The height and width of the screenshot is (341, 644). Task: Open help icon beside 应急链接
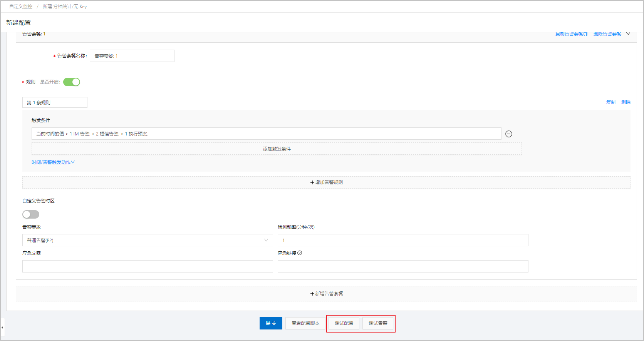point(300,253)
